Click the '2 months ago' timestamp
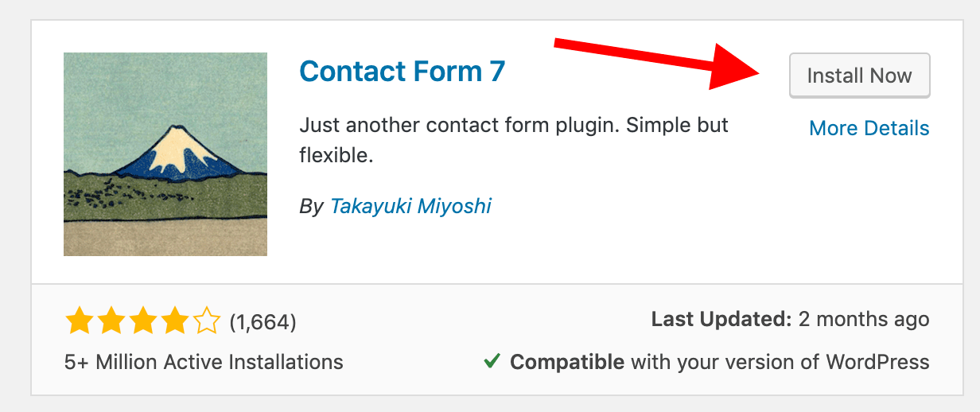This screenshot has width=980, height=412. (x=864, y=320)
